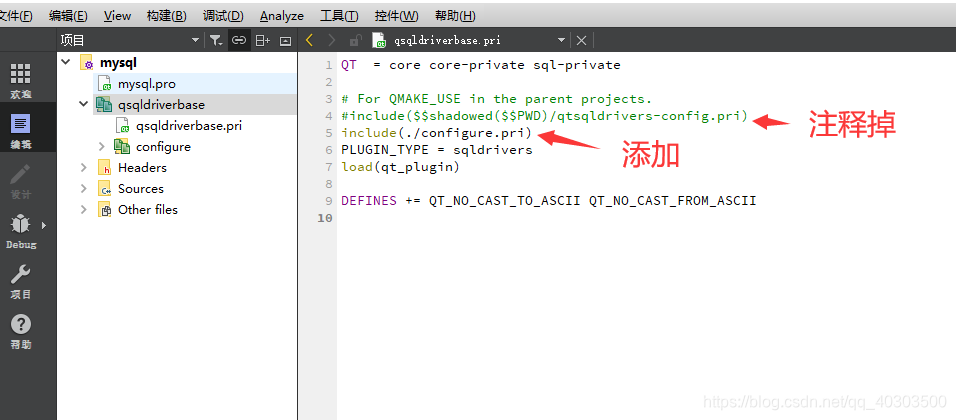Click the 项目 panel title label

pyautogui.click(x=72, y=40)
